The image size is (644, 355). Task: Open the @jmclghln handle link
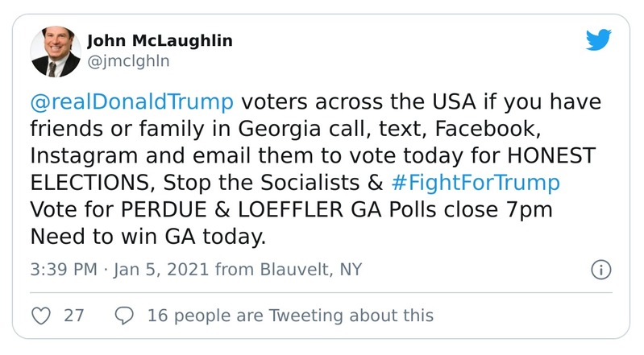(127, 60)
